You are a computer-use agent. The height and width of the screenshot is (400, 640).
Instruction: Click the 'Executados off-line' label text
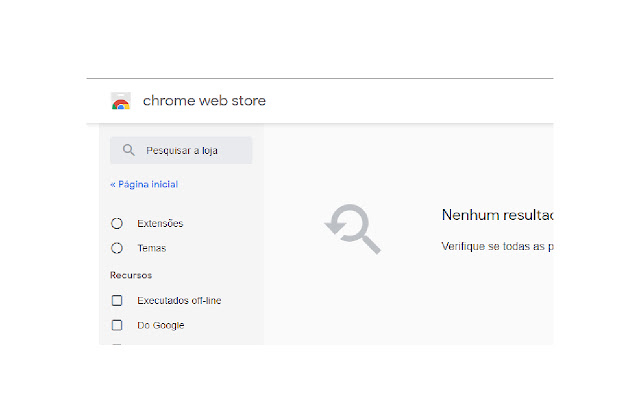[179, 300]
